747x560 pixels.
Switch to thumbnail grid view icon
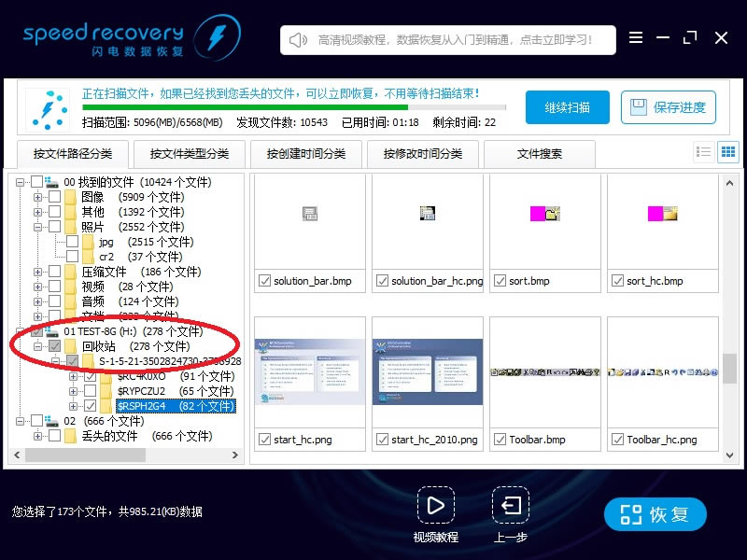[x=727, y=152]
